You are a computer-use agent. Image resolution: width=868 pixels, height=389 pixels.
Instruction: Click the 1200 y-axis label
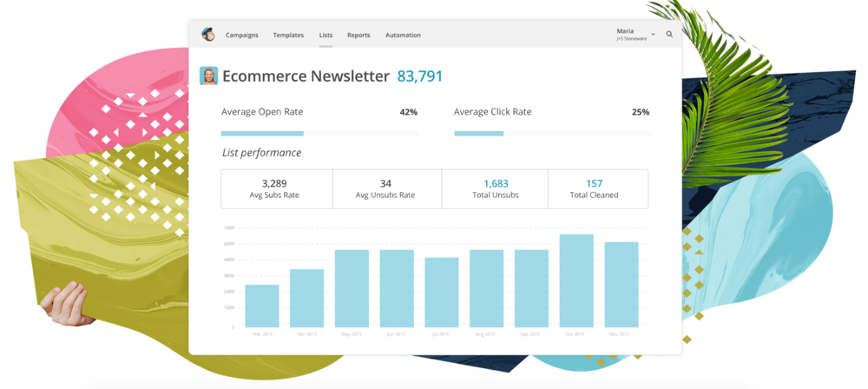coord(229,307)
